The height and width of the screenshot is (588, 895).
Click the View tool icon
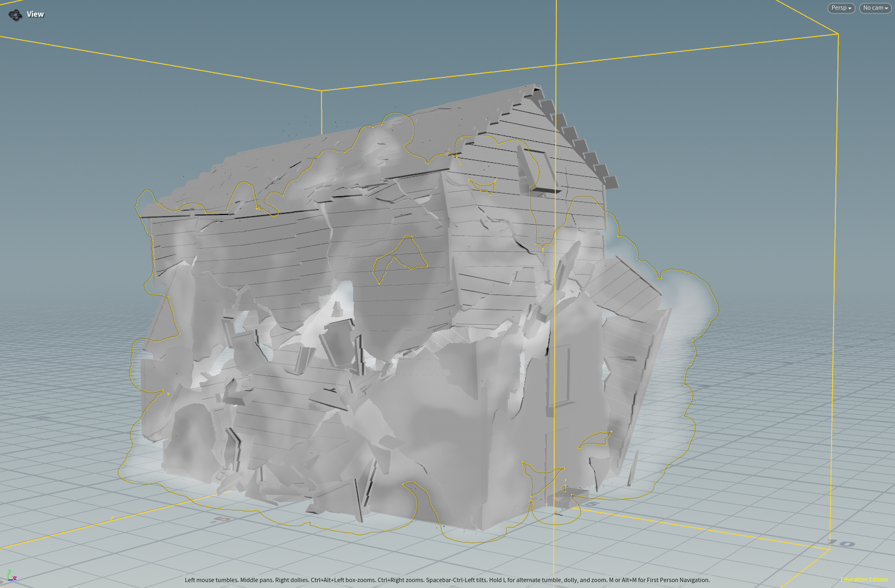[15, 15]
